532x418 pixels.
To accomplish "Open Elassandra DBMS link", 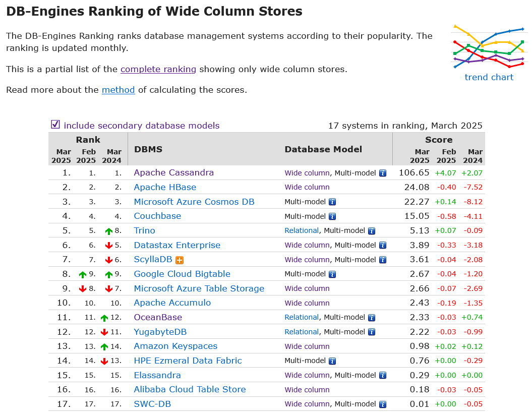I will [x=157, y=376].
